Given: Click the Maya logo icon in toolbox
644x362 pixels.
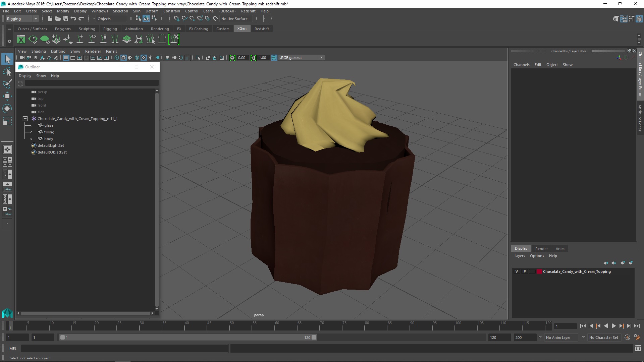Looking at the screenshot, I should tap(7, 313).
